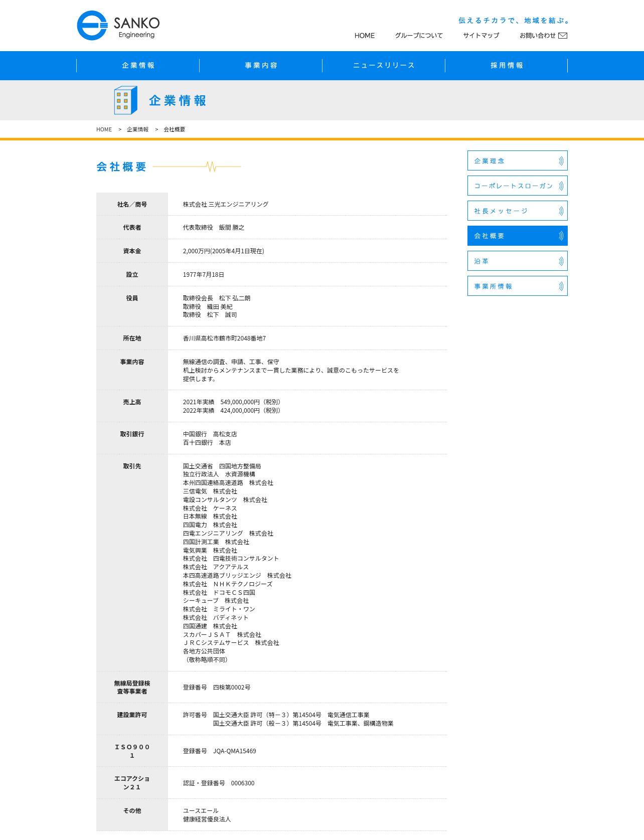Select the 事業内容 main menu item
644x840 pixels.
point(261,66)
